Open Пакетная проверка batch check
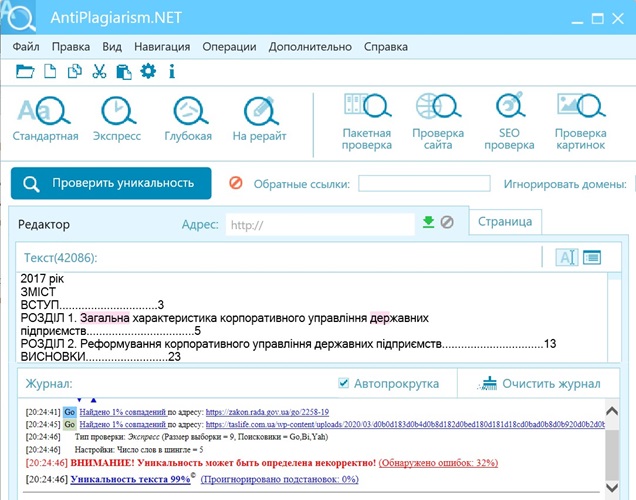 (366, 122)
